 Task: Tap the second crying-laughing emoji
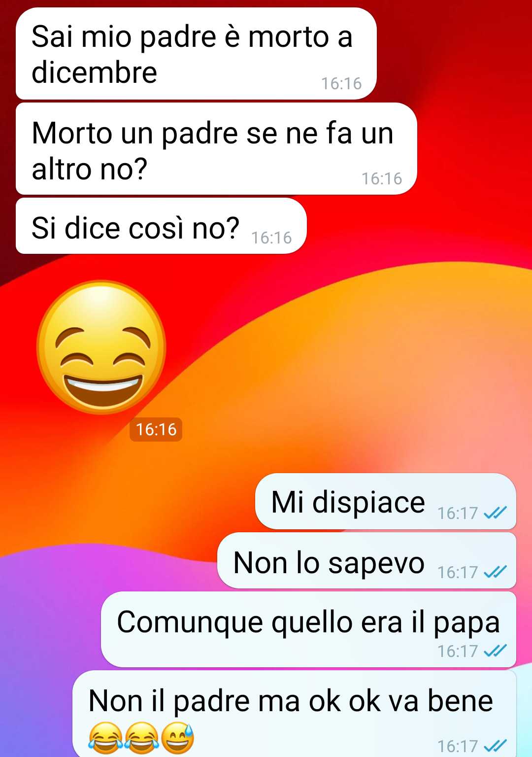click(x=141, y=738)
